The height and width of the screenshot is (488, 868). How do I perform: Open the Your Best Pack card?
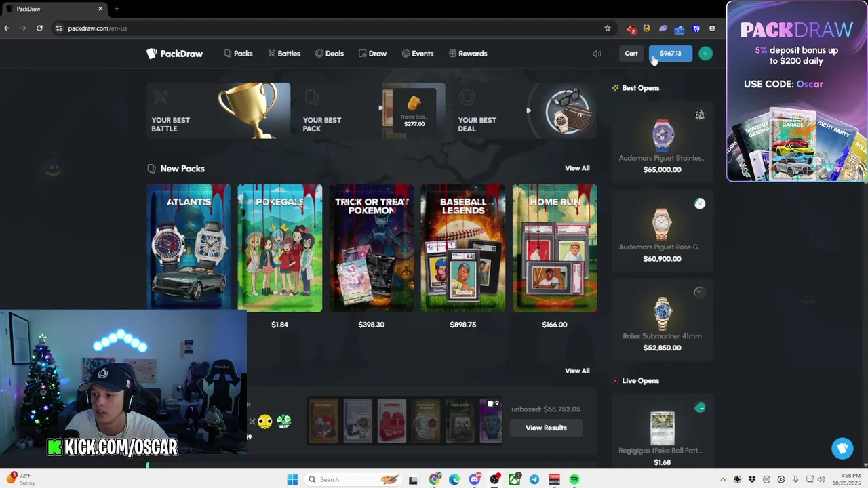tap(372, 110)
